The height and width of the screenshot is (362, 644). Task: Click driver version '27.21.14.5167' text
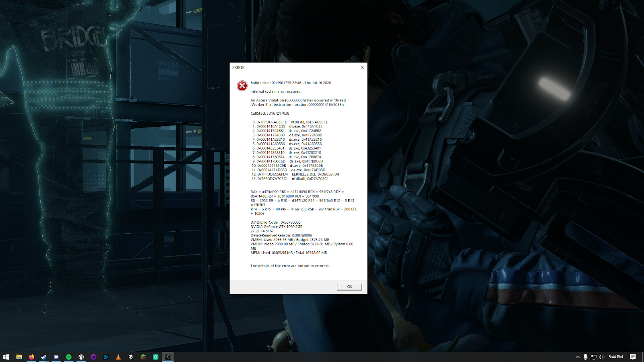pyautogui.click(x=262, y=231)
